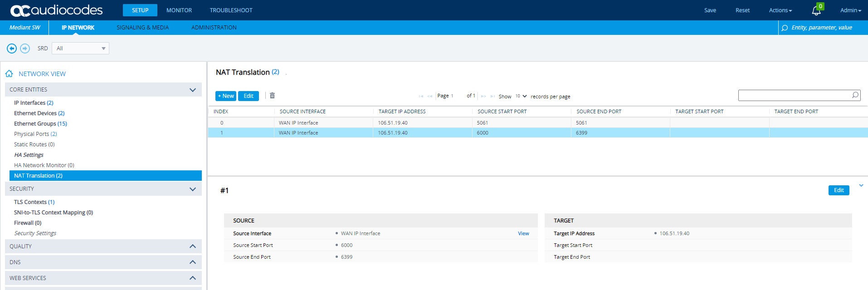
Task: Go to first page of records
Action: (x=421, y=96)
